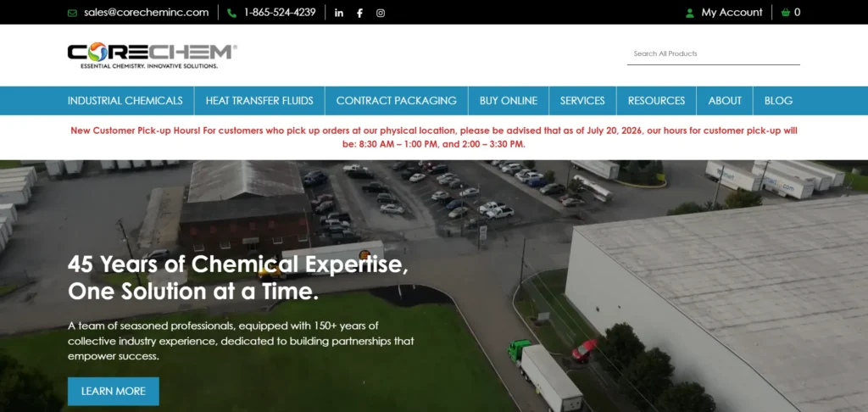
Task: Click the '45 Years of Chemical Expertise' headline
Action: click(238, 277)
